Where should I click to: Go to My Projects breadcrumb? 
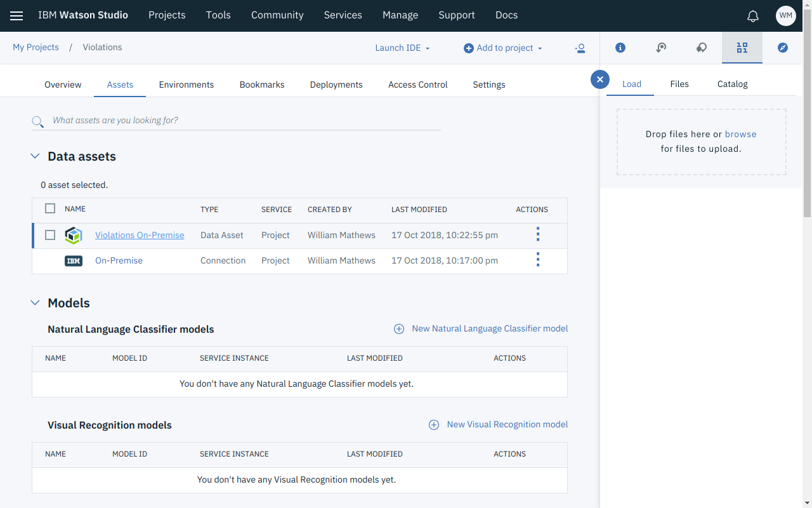tap(36, 47)
